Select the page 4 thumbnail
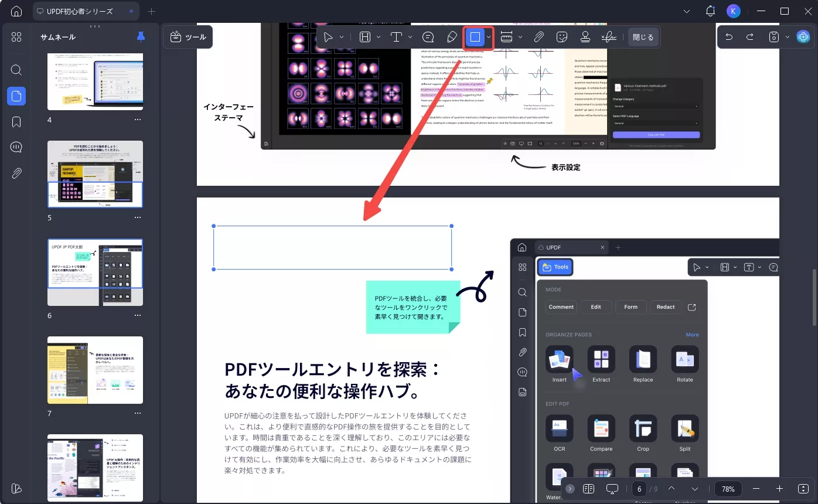This screenshot has height=504, width=818. pos(95,81)
